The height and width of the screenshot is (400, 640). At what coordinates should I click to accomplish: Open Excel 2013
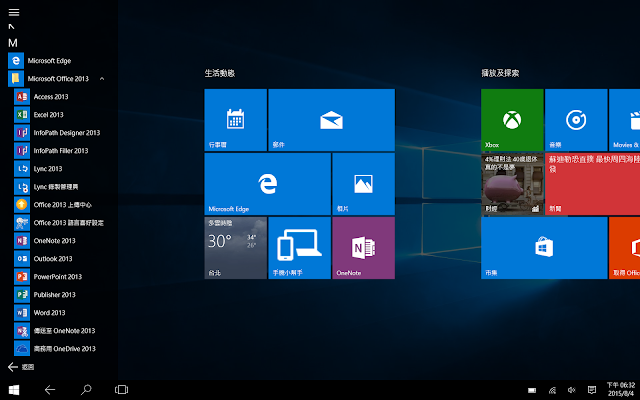[61, 115]
